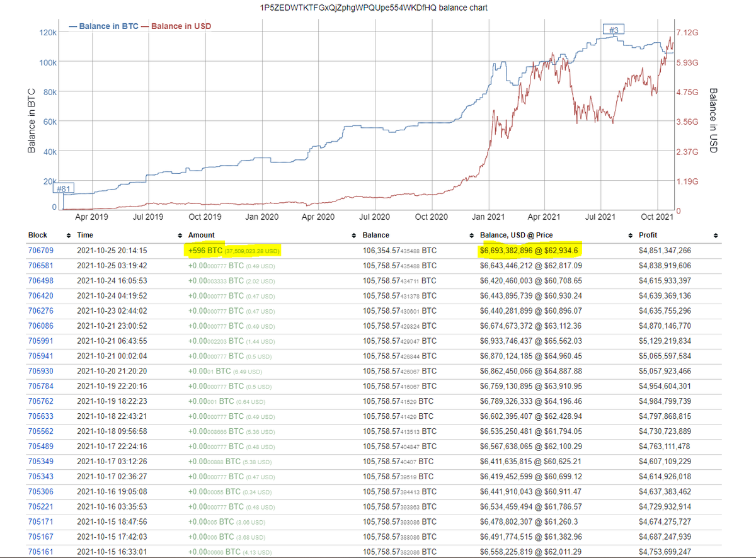Screen dimensions: 756x558
Task: Open block 706276 link
Action: pyautogui.click(x=41, y=310)
